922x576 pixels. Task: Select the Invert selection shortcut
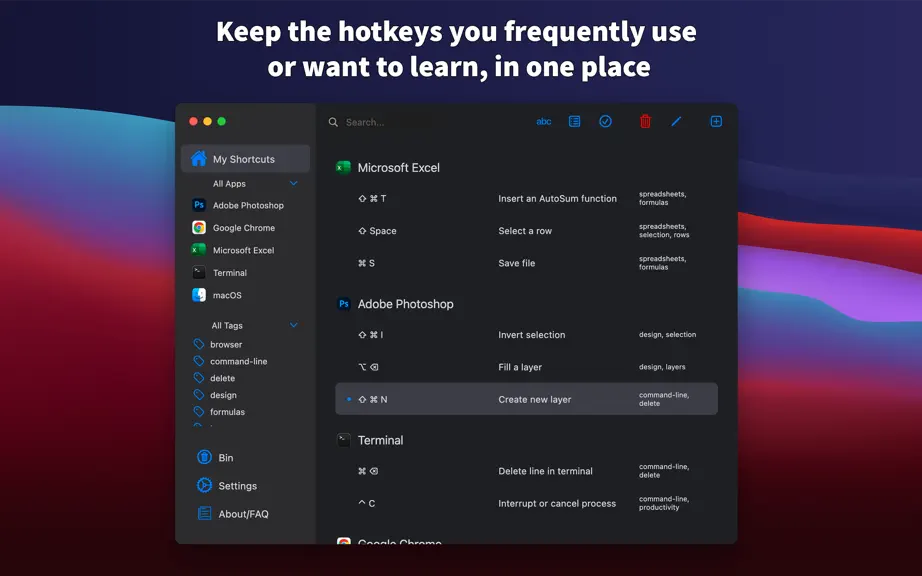coord(526,335)
